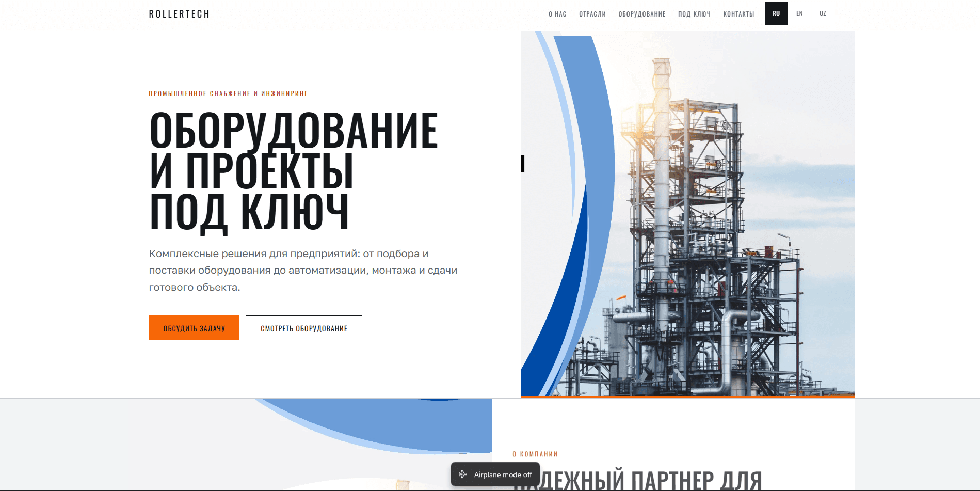This screenshot has width=980, height=491.
Task: Switch site language to EN
Action: (x=799, y=13)
